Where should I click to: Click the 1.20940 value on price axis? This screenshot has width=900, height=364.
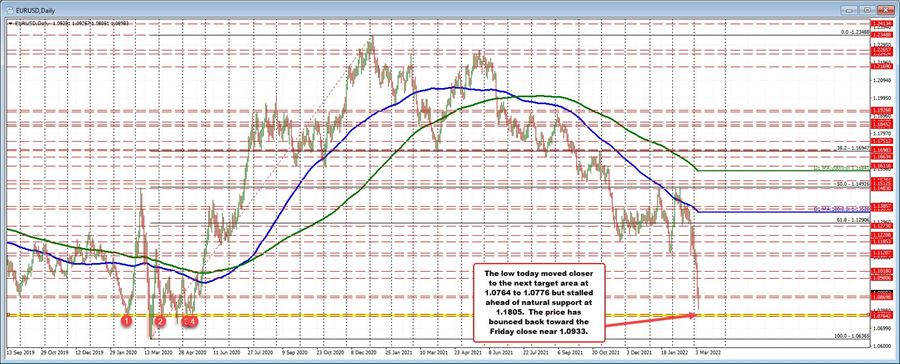882,80
